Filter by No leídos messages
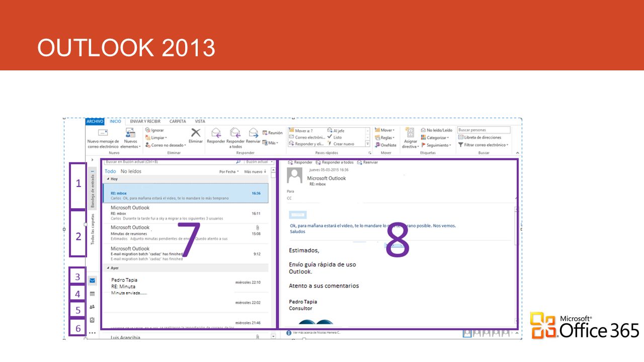The height and width of the screenshot is (362, 644). point(131,171)
